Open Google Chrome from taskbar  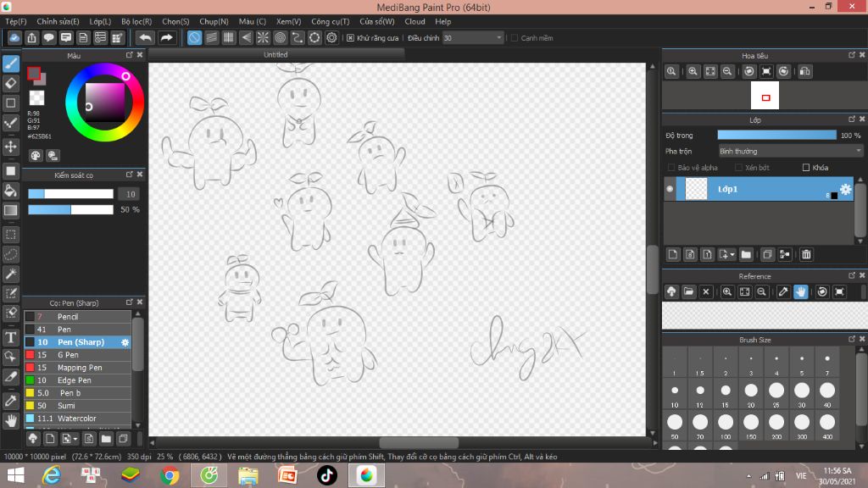click(x=170, y=475)
